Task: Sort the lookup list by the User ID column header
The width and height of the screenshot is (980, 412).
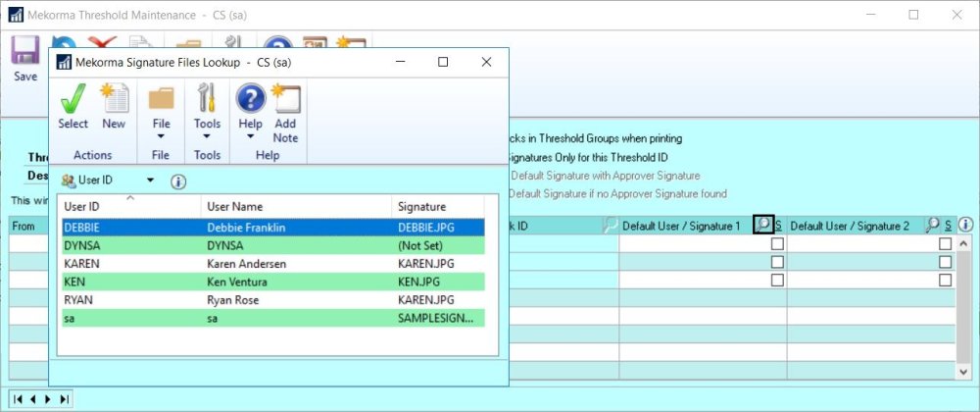Action: point(130,206)
